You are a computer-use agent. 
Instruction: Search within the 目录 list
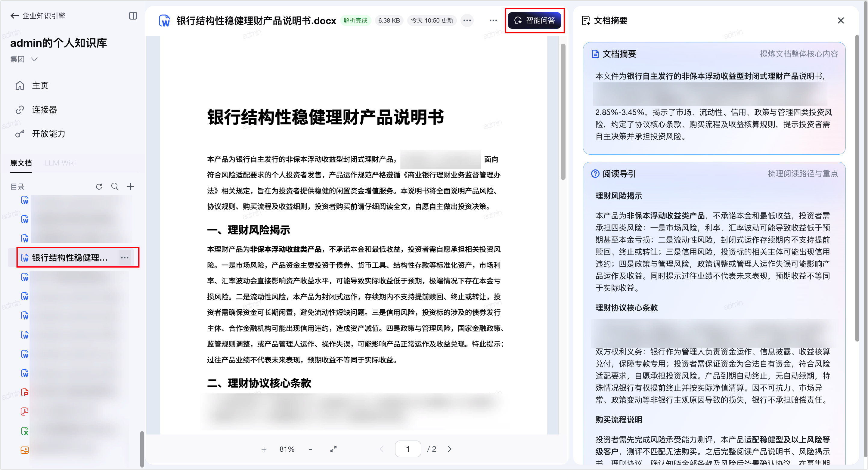pos(115,186)
